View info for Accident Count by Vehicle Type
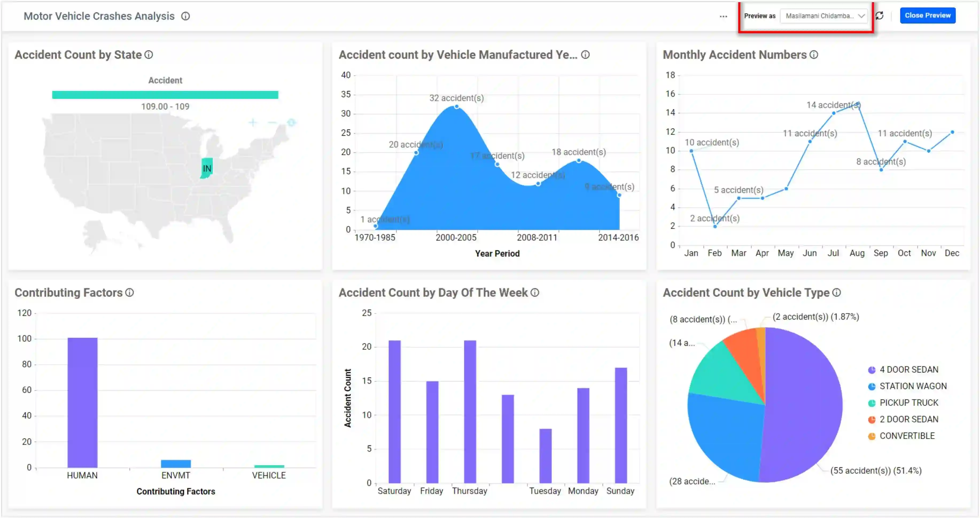The height and width of the screenshot is (518, 980). [x=836, y=293]
